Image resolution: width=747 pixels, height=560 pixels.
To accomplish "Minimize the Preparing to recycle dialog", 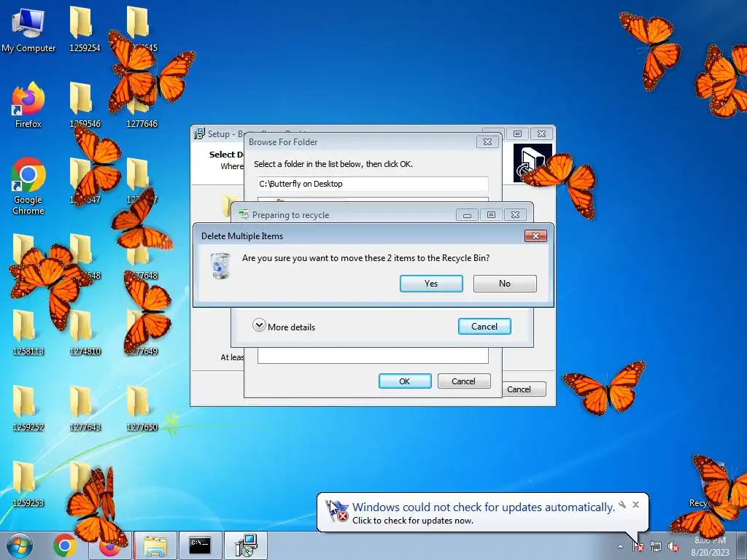I will pyautogui.click(x=467, y=215).
